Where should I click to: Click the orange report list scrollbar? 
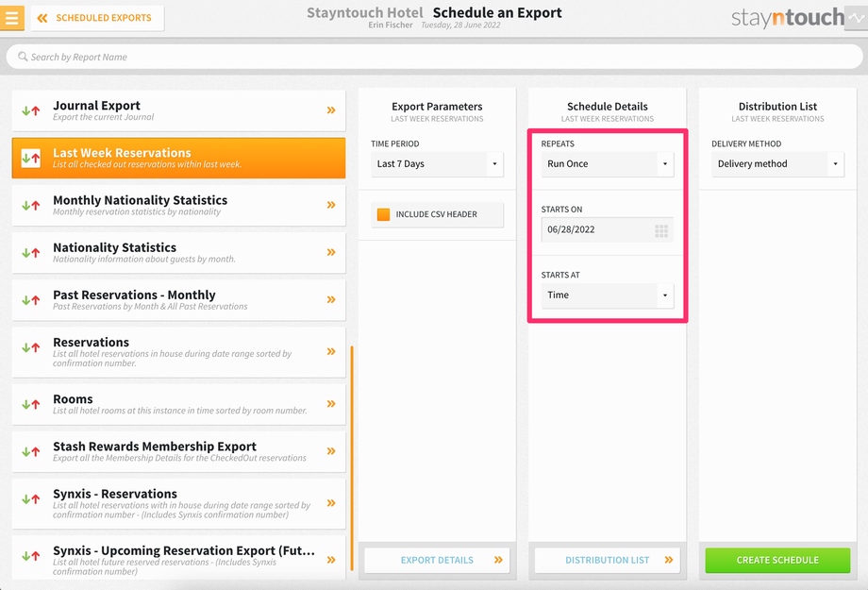click(352, 458)
